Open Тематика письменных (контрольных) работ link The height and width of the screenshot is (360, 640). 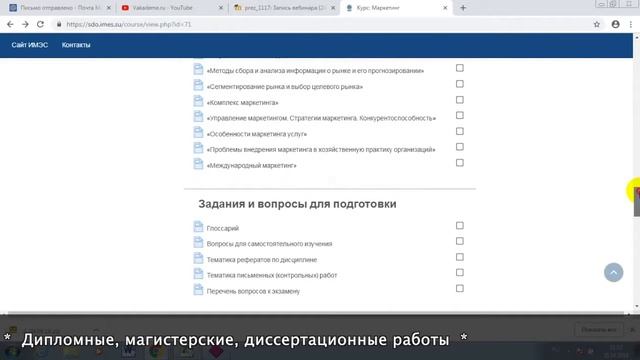[272, 275]
